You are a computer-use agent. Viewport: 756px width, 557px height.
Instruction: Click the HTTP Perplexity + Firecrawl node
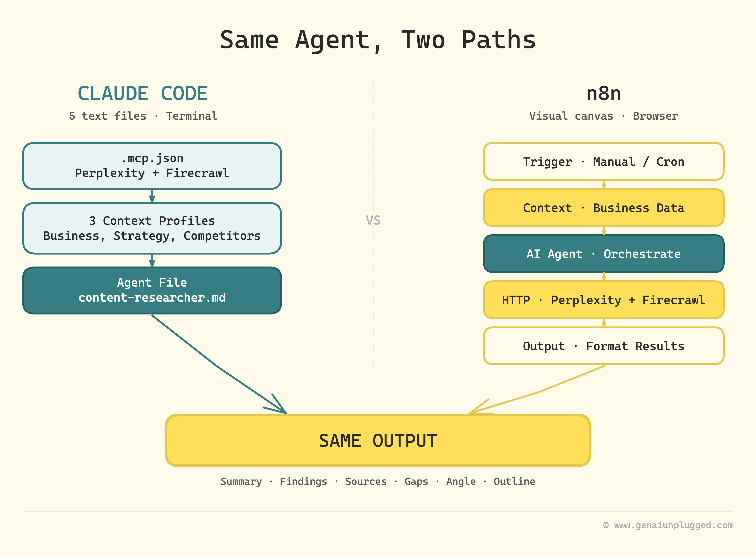point(603,300)
